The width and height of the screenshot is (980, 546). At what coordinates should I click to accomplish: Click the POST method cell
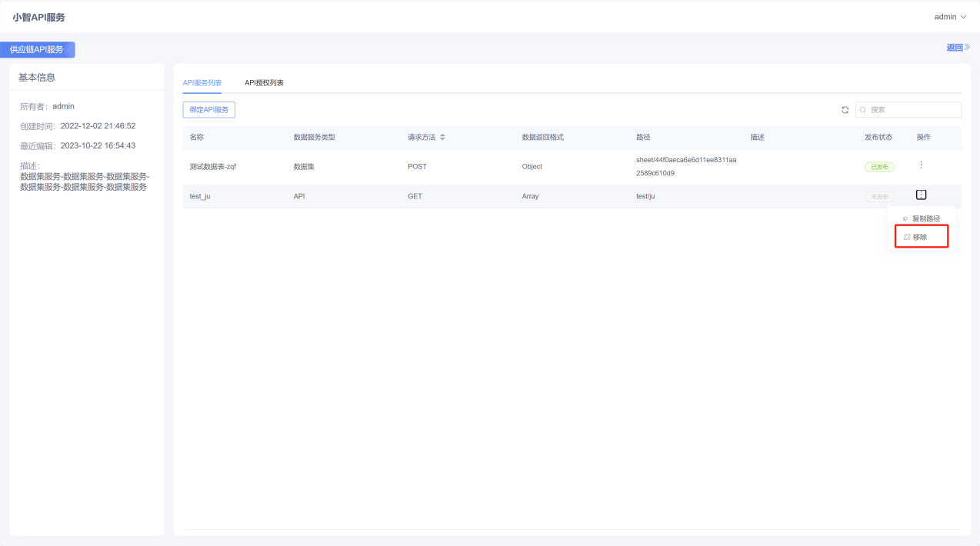tap(417, 166)
